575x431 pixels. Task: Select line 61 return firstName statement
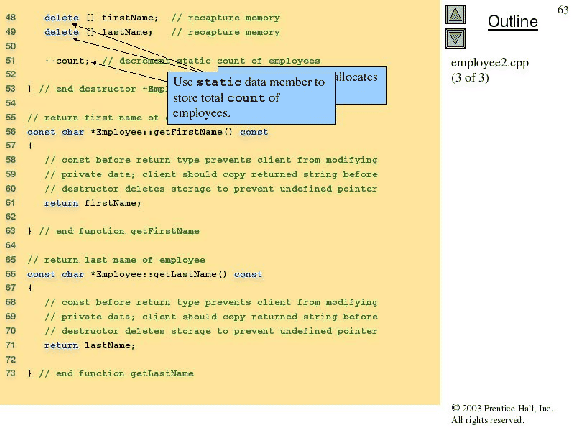(92, 203)
